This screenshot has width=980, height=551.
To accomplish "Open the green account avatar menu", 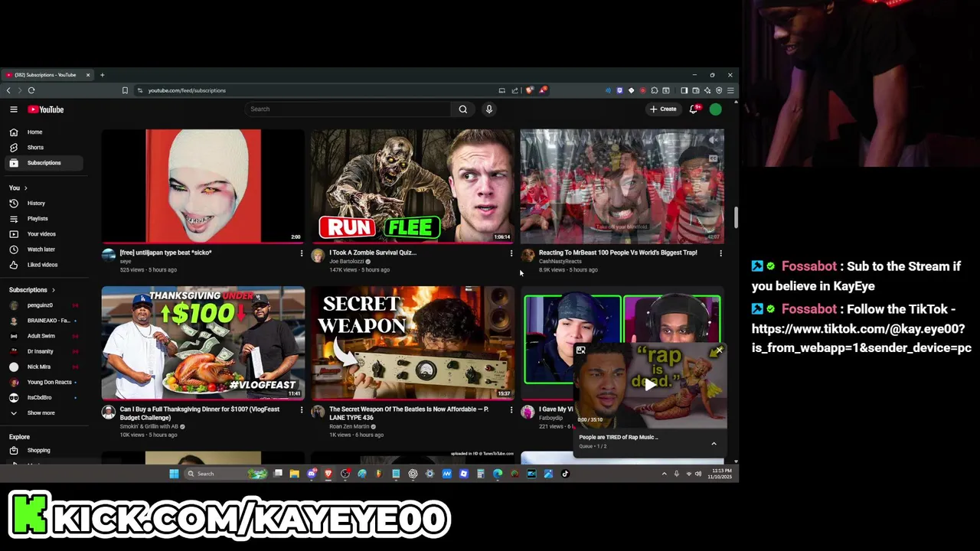I will pos(715,109).
